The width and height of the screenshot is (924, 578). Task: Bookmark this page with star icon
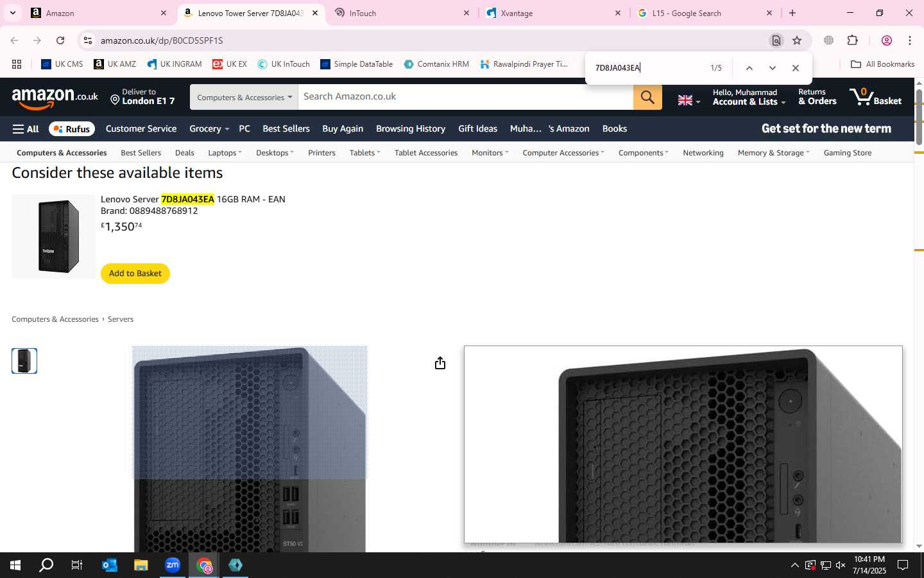(x=797, y=40)
